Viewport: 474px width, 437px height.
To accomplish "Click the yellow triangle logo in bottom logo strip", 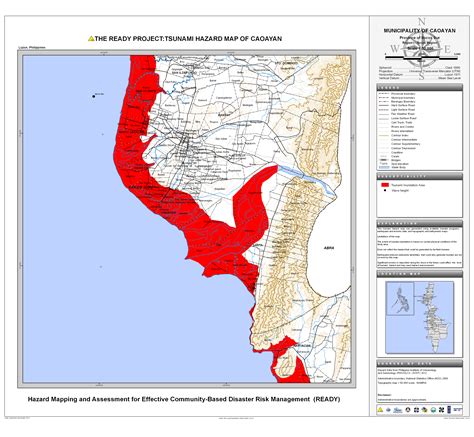I will pos(380,410).
